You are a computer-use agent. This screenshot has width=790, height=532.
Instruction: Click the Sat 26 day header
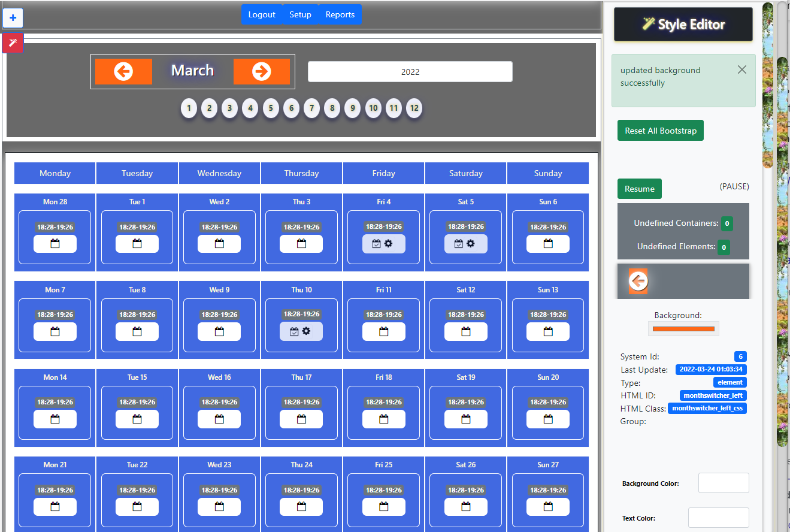[x=466, y=465]
